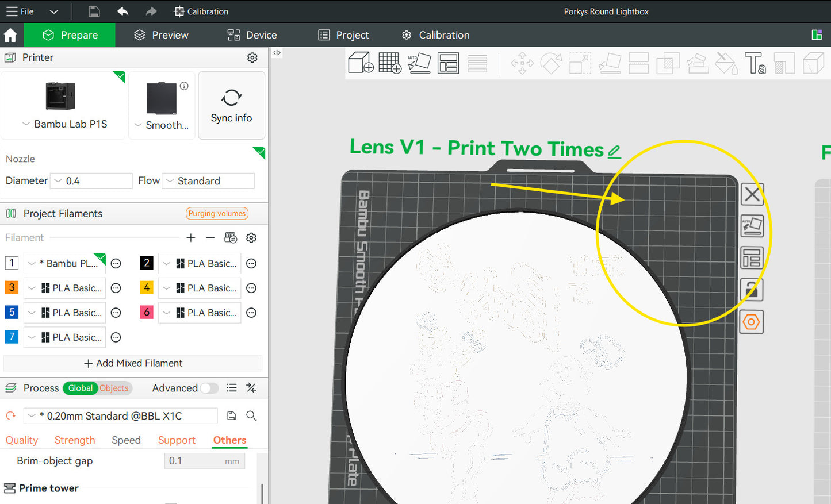The height and width of the screenshot is (504, 831).
Task: Open filament settings gear icon
Action: [251, 238]
